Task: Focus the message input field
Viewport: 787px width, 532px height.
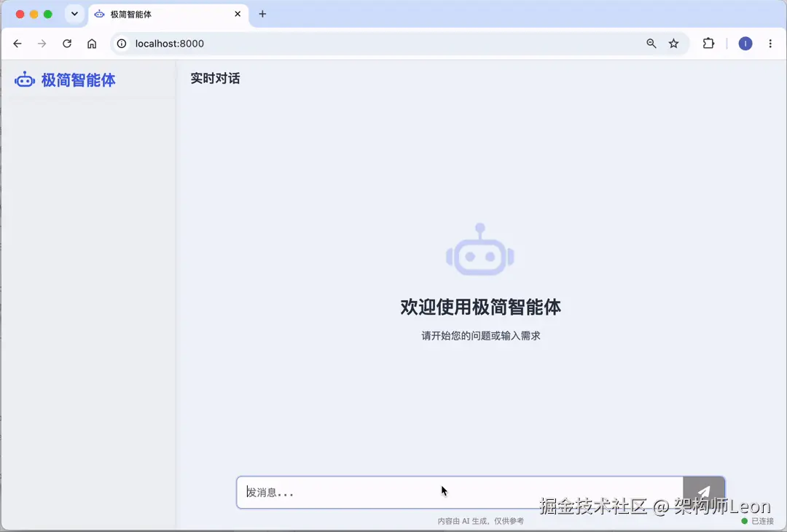Action: coord(460,493)
